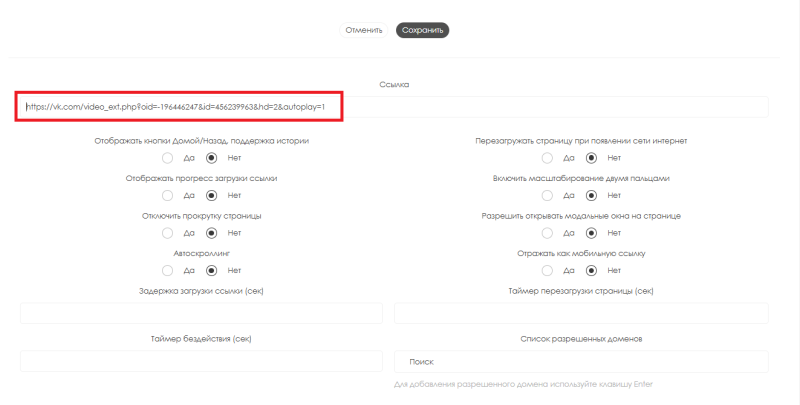Viewport: 800px width, 405px height.
Task: Select Да for Перезагружать страницу при появлении сети
Action: (x=547, y=157)
